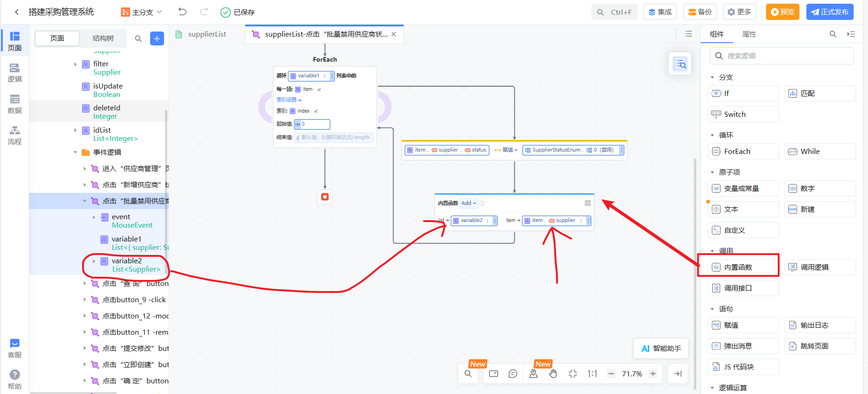The height and width of the screenshot is (394, 868).
Task: Collapse the 事件逻辑 folder
Action: click(76, 152)
